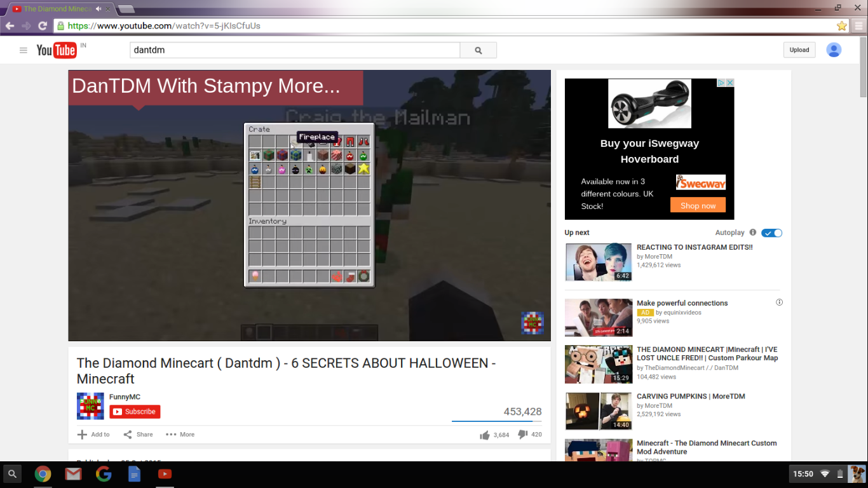This screenshot has width=868, height=488.
Task: Open REACTING TO INSTAGRAM EDITS!! video title
Action: click(695, 247)
